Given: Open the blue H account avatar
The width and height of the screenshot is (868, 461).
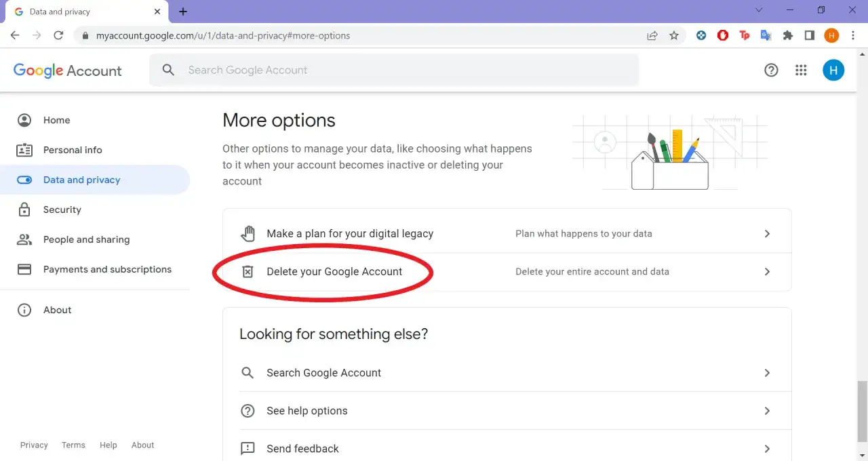Looking at the screenshot, I should [x=833, y=70].
